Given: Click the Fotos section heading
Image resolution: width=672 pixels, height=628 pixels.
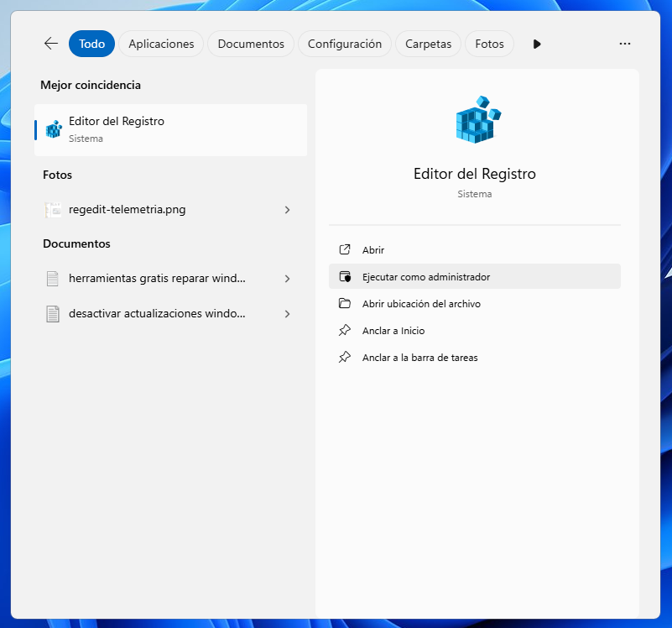Looking at the screenshot, I should (x=57, y=175).
